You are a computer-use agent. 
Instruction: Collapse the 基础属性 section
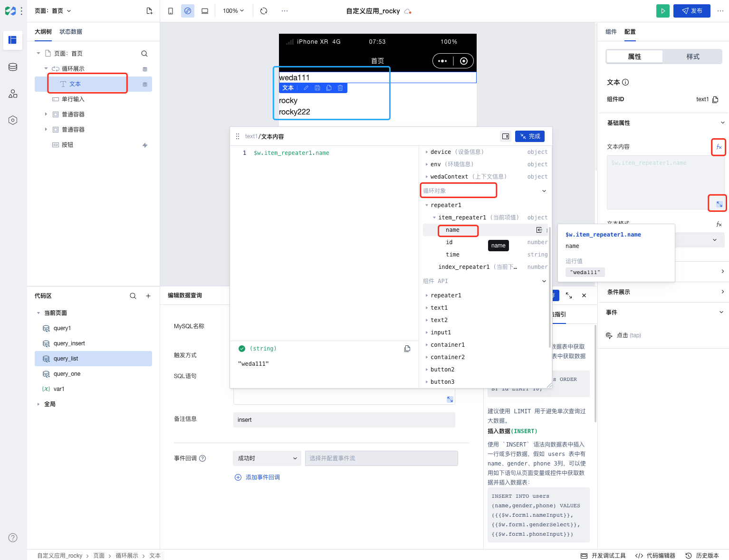click(x=723, y=123)
